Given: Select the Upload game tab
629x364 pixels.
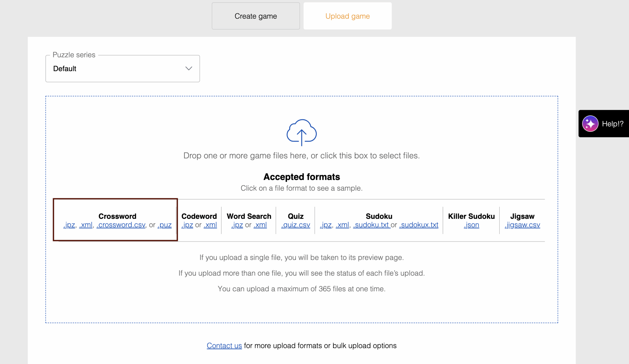Looking at the screenshot, I should [347, 16].
